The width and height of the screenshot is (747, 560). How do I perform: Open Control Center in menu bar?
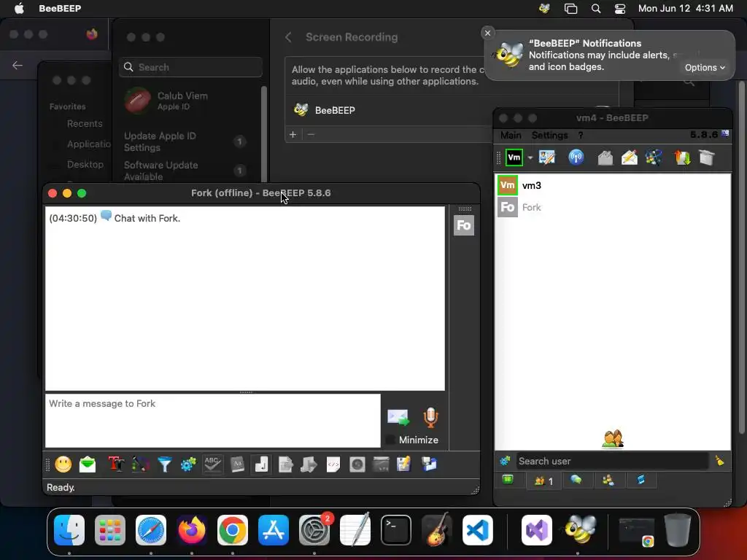(620, 9)
